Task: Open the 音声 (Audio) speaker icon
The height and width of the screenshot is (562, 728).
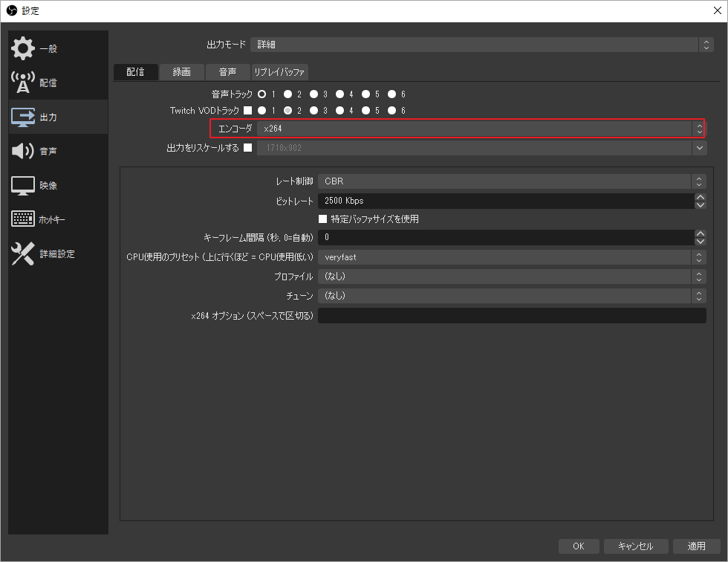Action: [23, 151]
